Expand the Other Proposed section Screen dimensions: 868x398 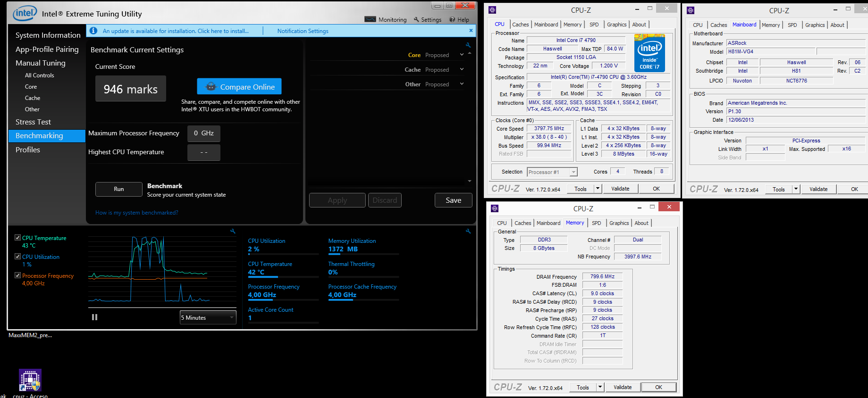(462, 84)
